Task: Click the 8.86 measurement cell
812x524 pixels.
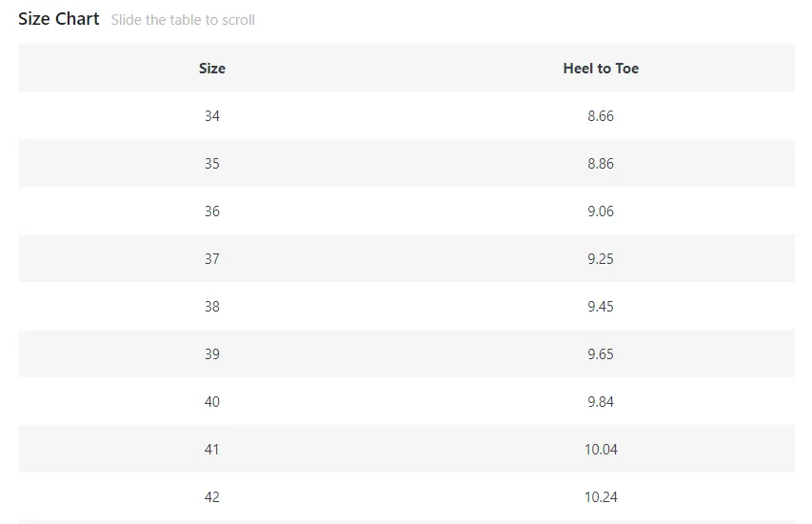Action: pyautogui.click(x=601, y=163)
